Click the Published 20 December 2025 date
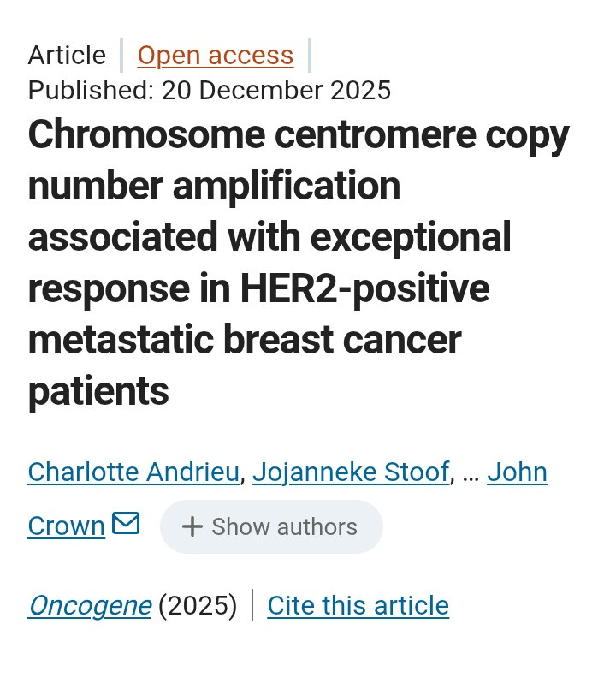Viewport: 616px width, 683px height. [x=210, y=90]
